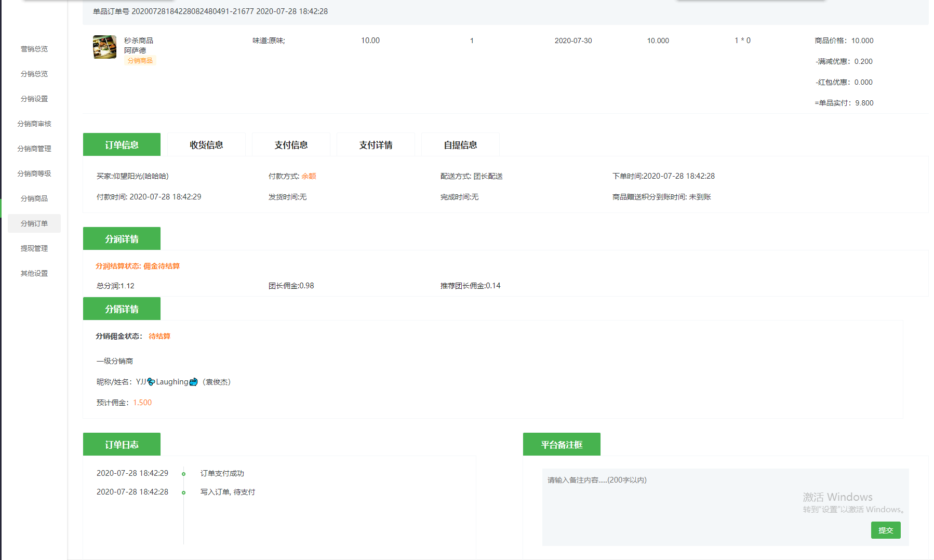
Task: Switch to the 收货信息 tab
Action: (x=206, y=145)
